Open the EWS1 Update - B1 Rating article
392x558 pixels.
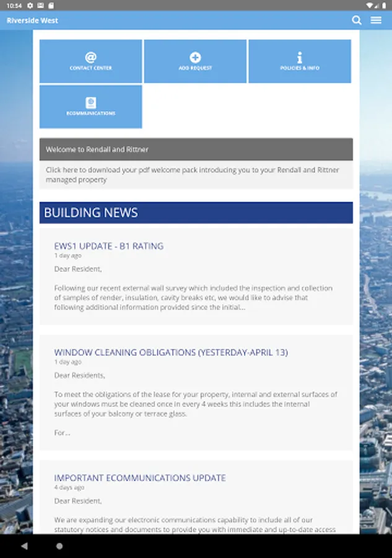[x=109, y=246]
